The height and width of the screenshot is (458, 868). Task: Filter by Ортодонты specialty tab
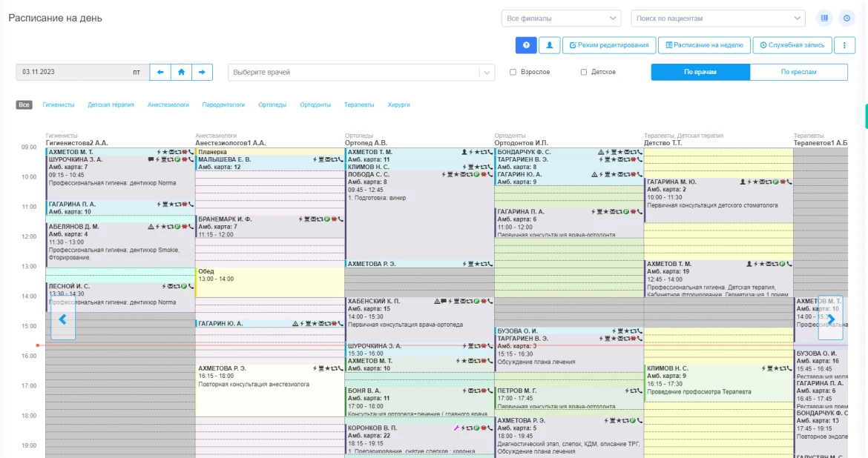(315, 105)
